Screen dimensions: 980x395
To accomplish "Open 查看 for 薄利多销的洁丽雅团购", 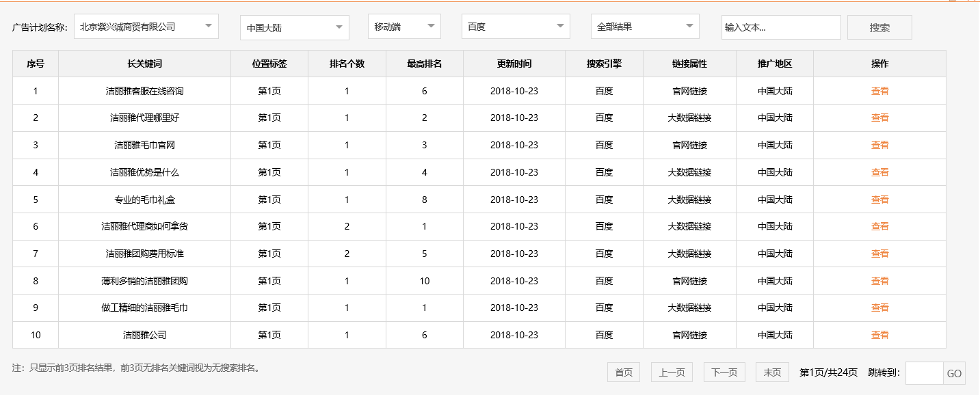I will point(879,280).
